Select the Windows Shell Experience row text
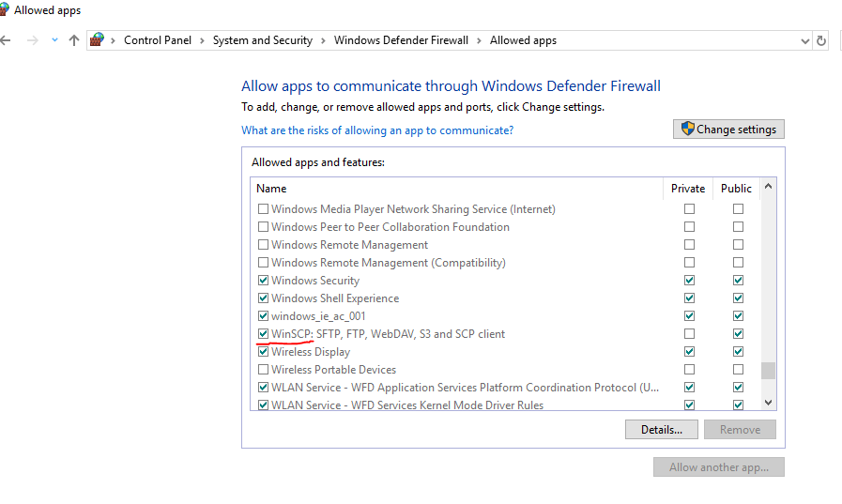Image resolution: width=842 pixels, height=504 pixels. pos(335,298)
